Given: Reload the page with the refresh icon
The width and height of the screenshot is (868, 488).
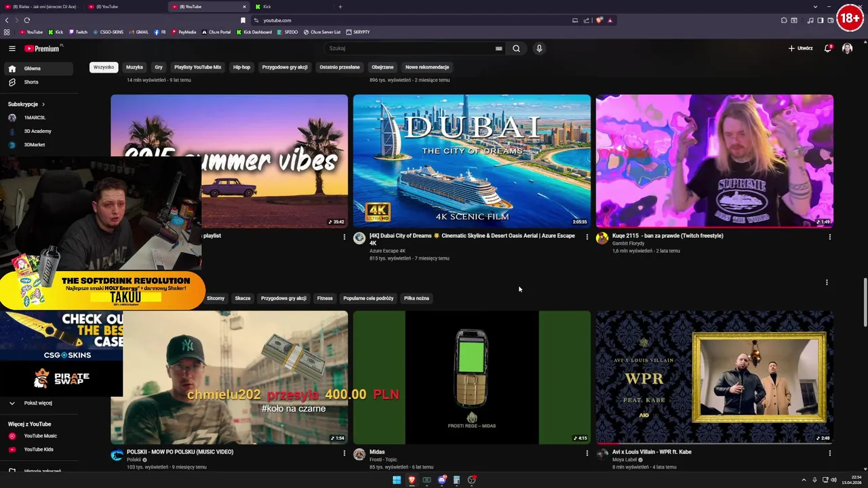Looking at the screenshot, I should point(26,20).
